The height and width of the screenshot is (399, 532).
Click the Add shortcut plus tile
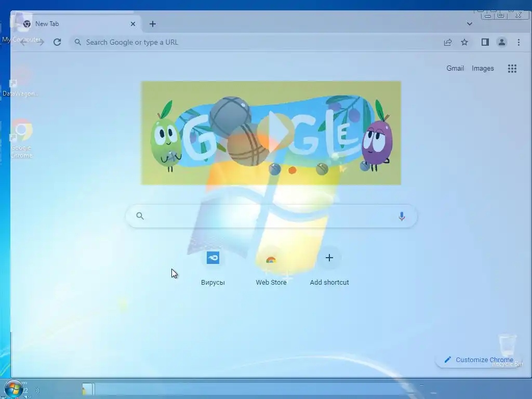(x=329, y=268)
